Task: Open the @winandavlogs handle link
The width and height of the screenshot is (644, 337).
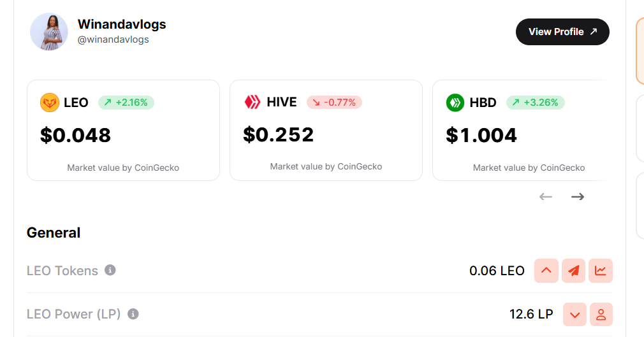Action: [113, 39]
